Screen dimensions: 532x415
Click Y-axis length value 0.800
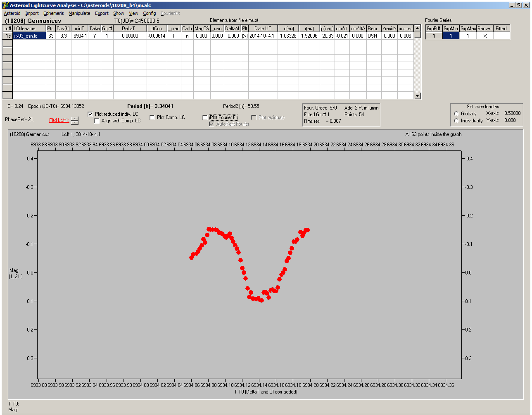click(x=510, y=120)
